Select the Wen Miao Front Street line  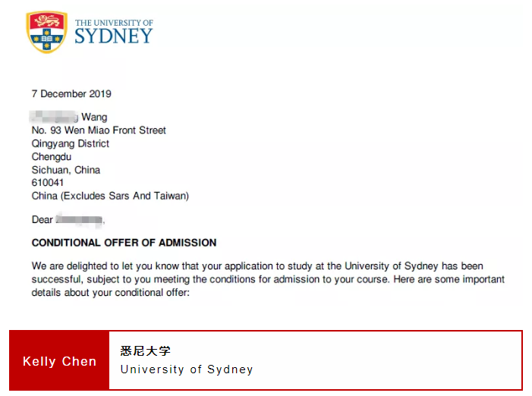point(99,130)
